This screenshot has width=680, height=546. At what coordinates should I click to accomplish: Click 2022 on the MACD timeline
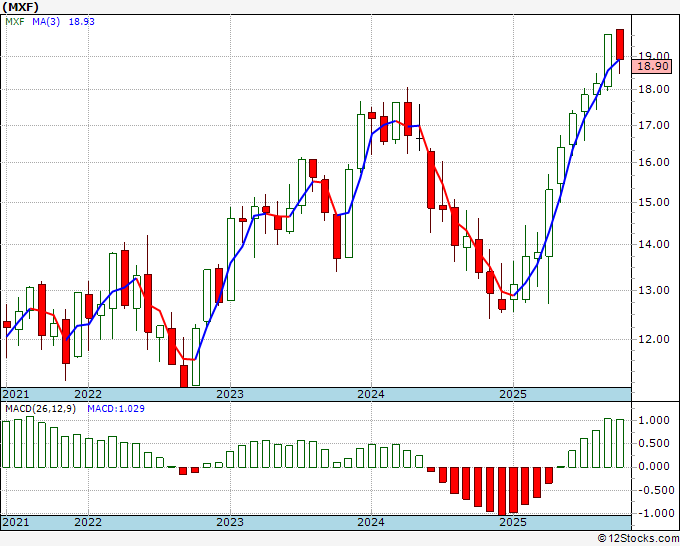coord(88,522)
